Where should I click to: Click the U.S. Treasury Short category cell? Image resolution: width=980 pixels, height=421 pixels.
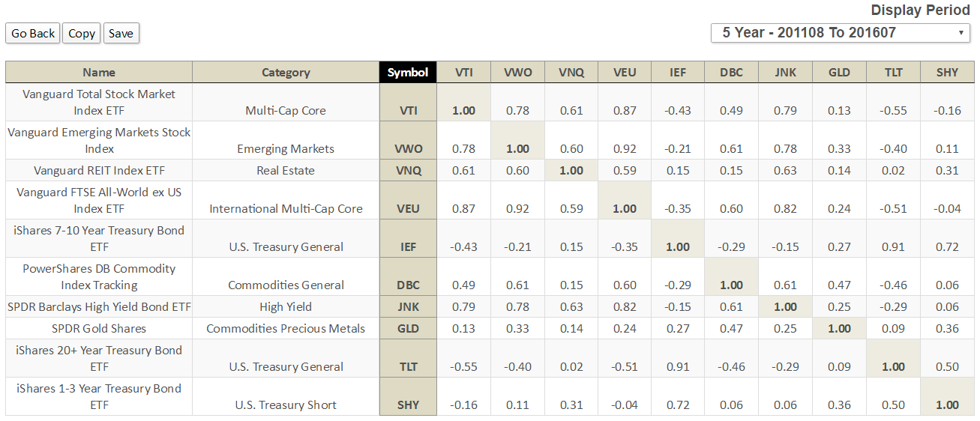(x=286, y=405)
